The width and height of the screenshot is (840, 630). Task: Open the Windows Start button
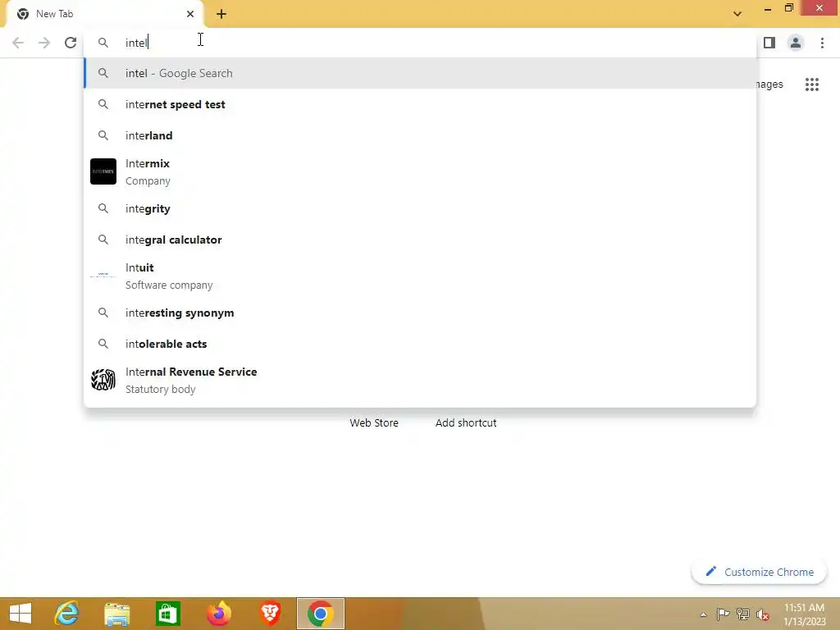[21, 614]
